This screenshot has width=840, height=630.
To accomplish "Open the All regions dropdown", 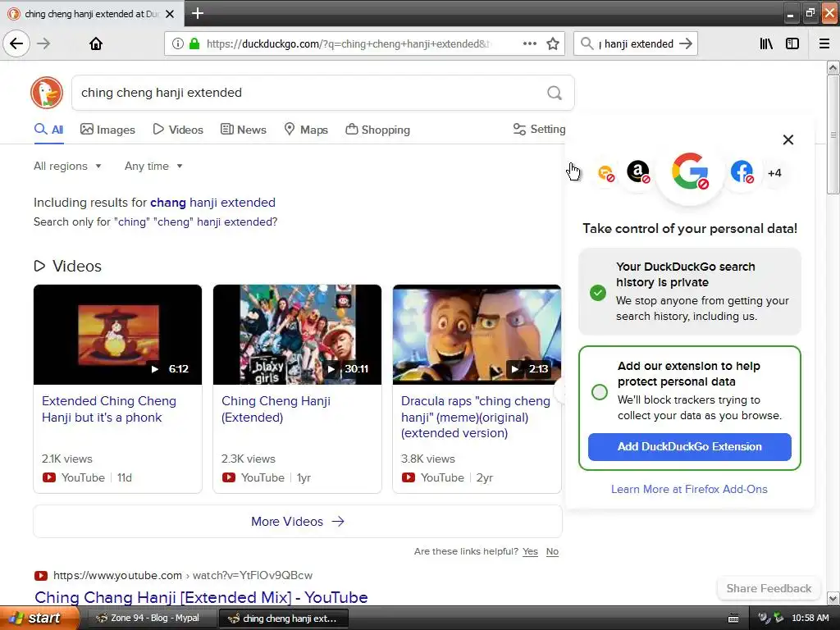I will (x=67, y=166).
